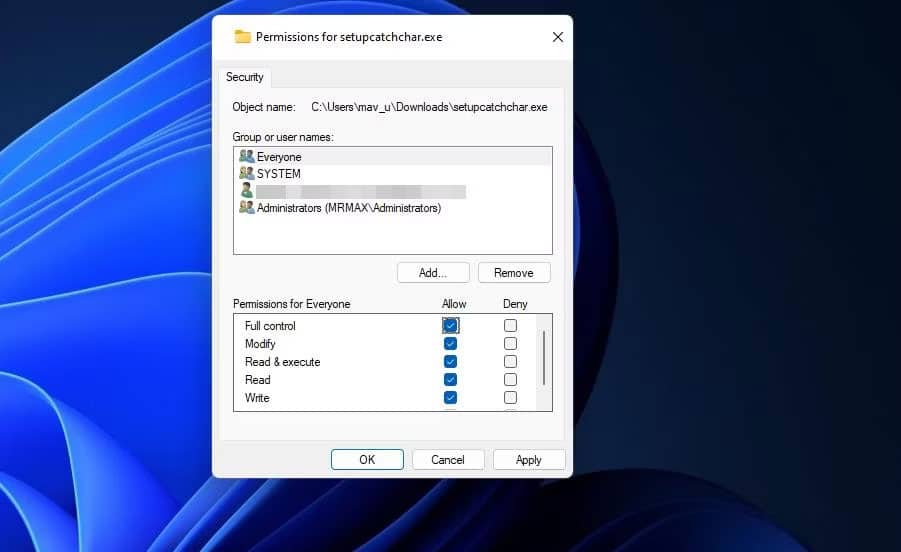This screenshot has height=552, width=901.
Task: Click the Full control permission label
Action: (270, 326)
